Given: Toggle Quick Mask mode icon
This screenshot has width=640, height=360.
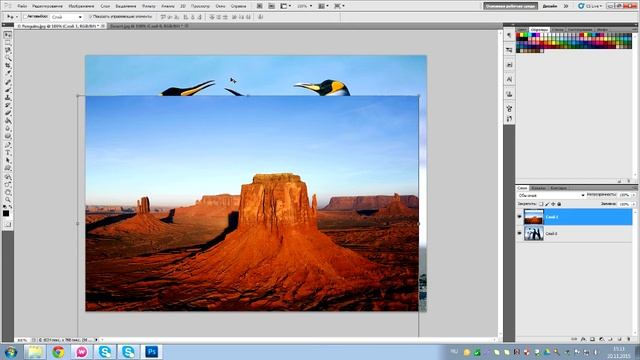Looking at the screenshot, I should coord(8,224).
